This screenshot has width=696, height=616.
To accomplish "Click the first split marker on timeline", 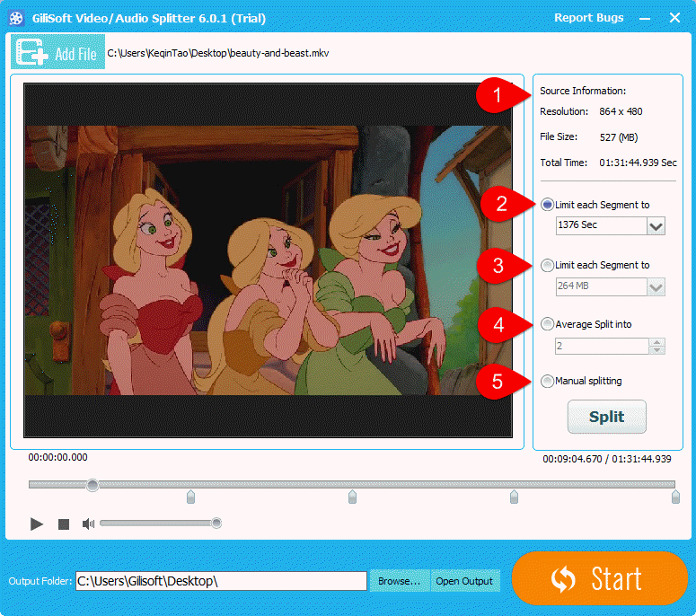I will point(191,497).
